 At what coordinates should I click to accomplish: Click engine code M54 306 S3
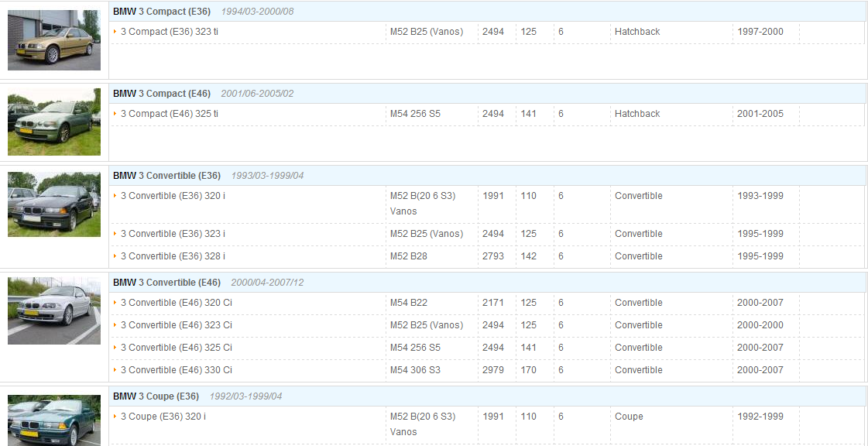coord(415,369)
